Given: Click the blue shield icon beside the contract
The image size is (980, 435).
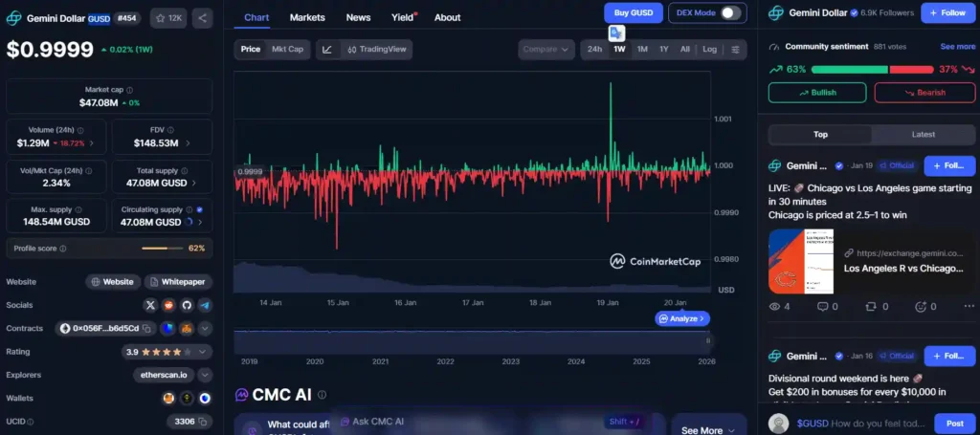Looking at the screenshot, I should click(x=167, y=328).
